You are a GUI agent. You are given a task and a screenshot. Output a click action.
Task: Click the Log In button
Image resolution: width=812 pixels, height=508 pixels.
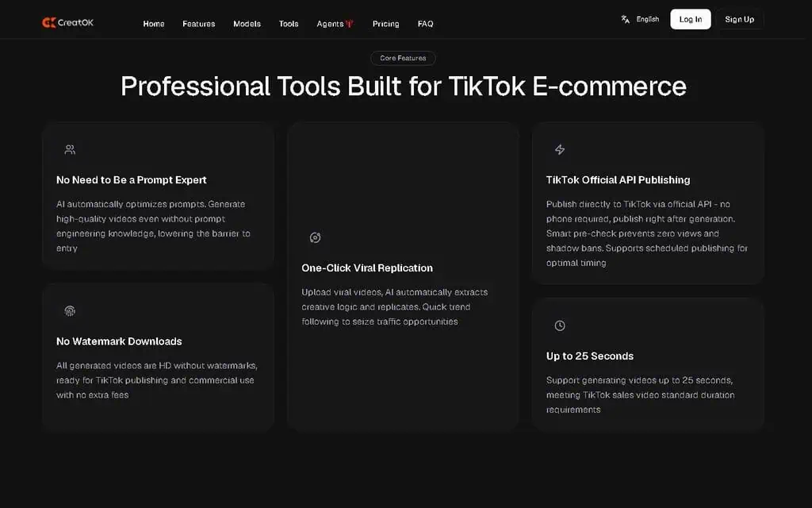point(691,19)
